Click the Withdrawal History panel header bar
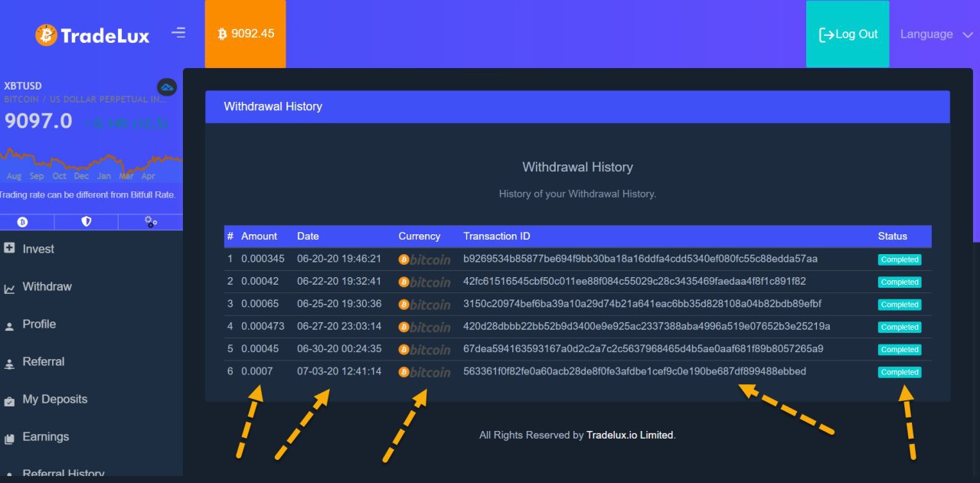The height and width of the screenshot is (483, 980). point(577,106)
